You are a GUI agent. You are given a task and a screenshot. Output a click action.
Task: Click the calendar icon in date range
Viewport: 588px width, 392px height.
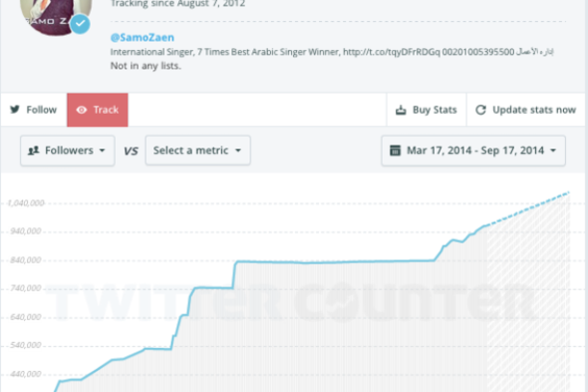coord(395,151)
